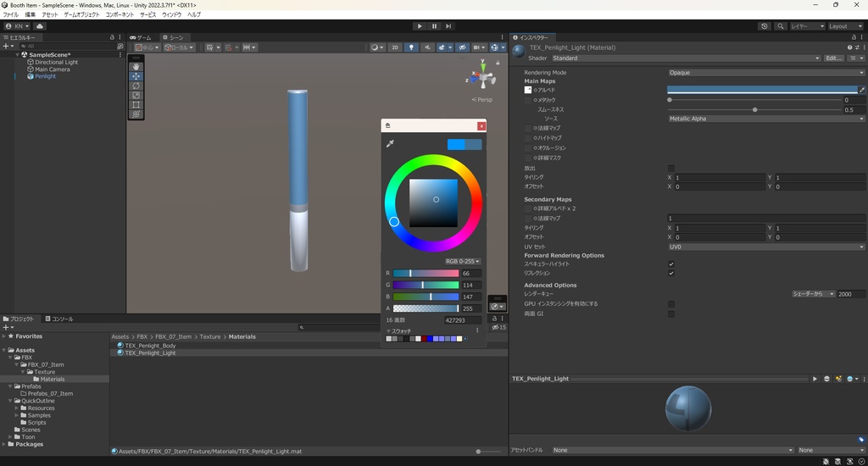Select the Rotate tool

point(136,86)
